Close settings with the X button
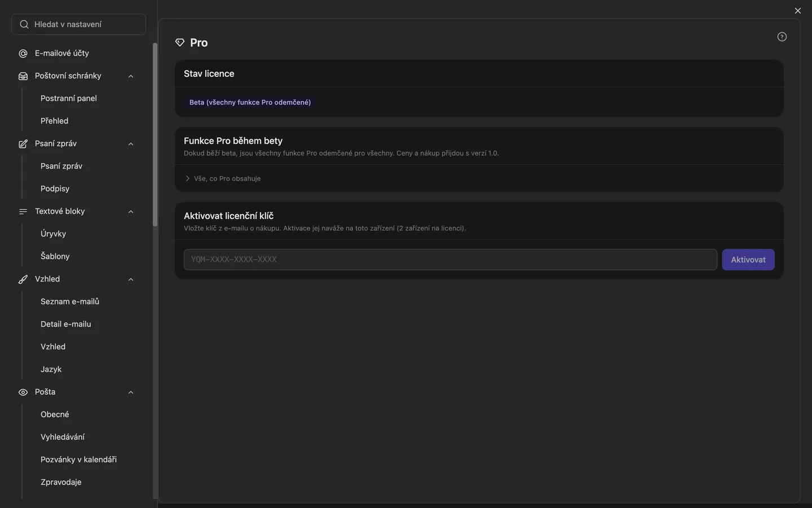The height and width of the screenshot is (508, 812). click(797, 11)
